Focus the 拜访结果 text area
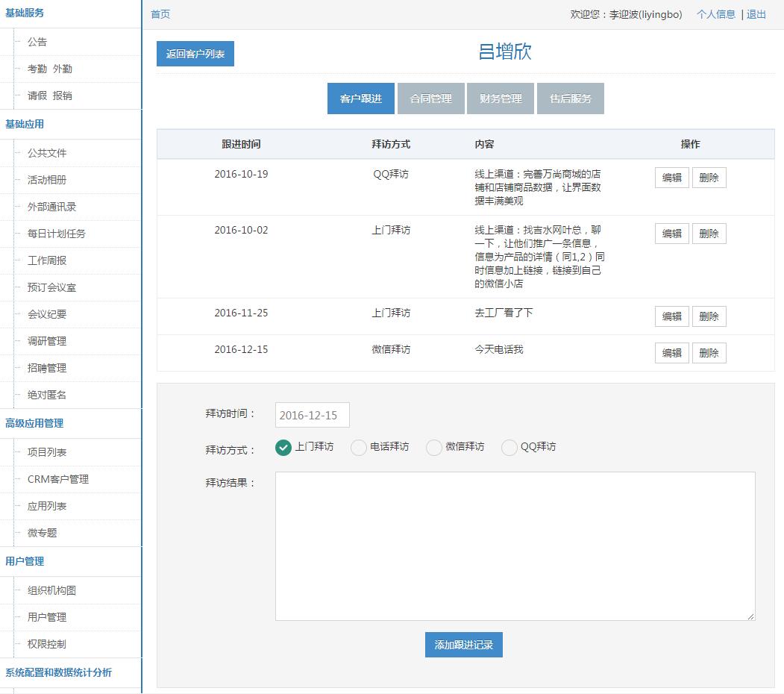 (x=515, y=545)
